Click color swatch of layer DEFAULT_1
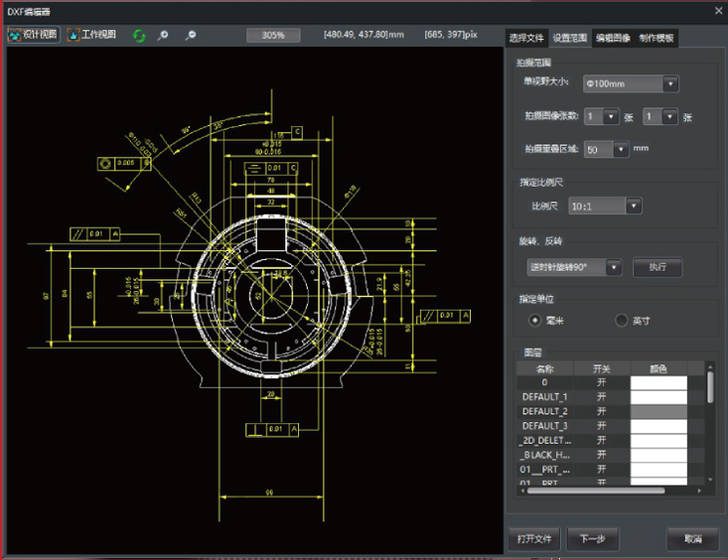 pyautogui.click(x=659, y=397)
